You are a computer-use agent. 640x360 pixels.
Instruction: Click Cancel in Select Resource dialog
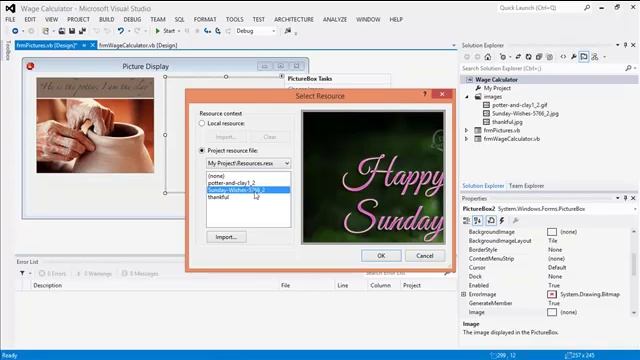425,256
